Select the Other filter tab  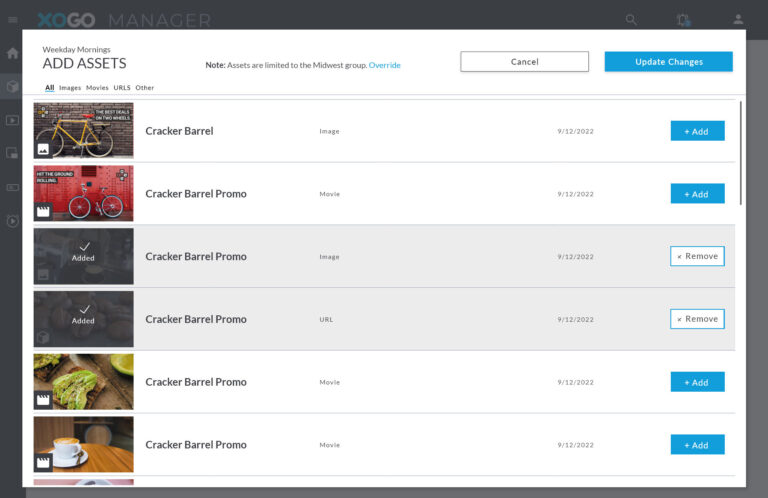pyautogui.click(x=144, y=88)
